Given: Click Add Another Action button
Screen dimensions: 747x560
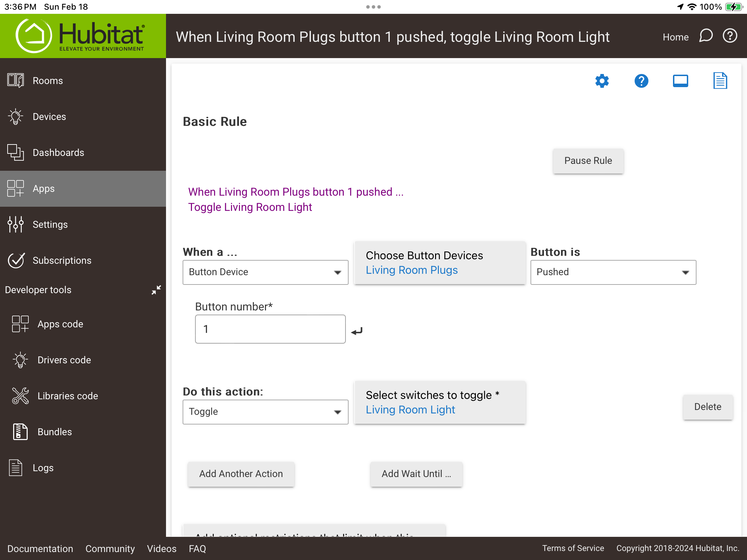Looking at the screenshot, I should 241,474.
